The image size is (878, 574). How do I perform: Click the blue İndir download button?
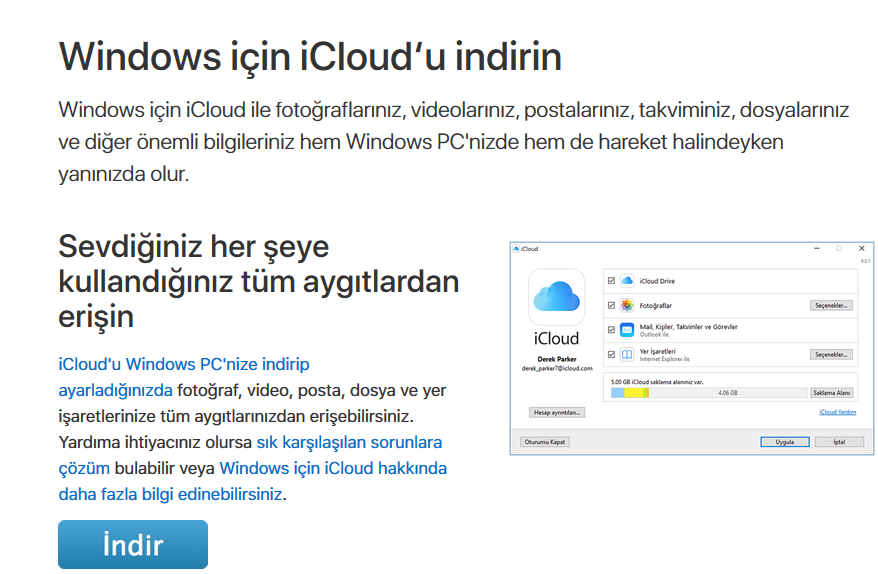coord(133,544)
